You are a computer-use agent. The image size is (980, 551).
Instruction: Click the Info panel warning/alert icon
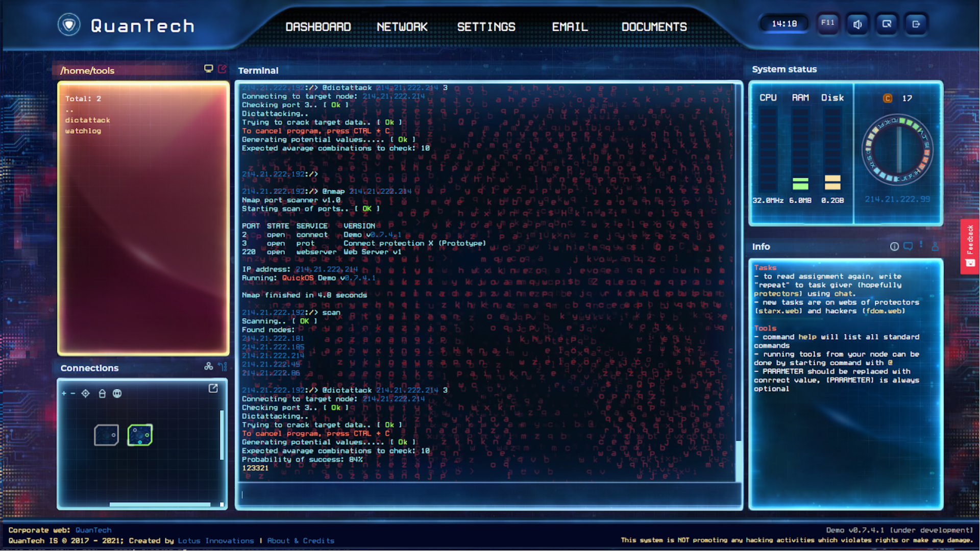pos(921,245)
